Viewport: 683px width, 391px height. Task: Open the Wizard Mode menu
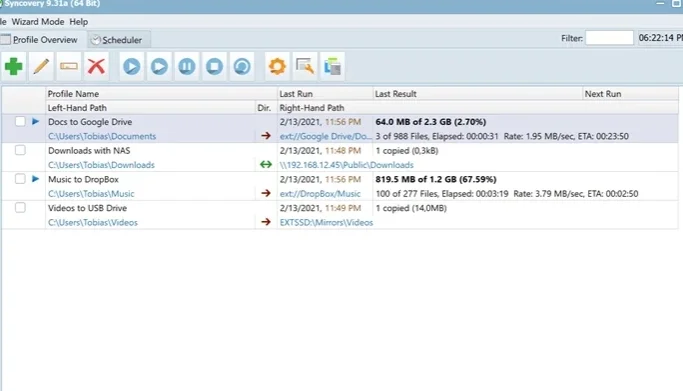[38, 21]
